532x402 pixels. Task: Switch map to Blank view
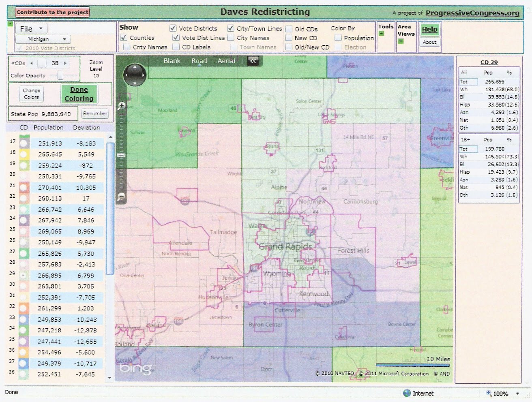(172, 61)
